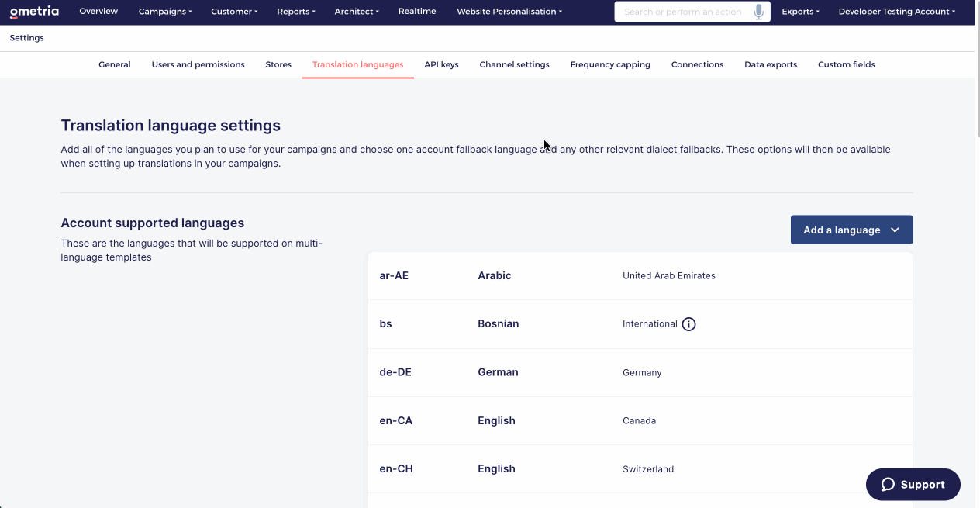Click English name in en-CA row
980x508 pixels.
coord(496,421)
